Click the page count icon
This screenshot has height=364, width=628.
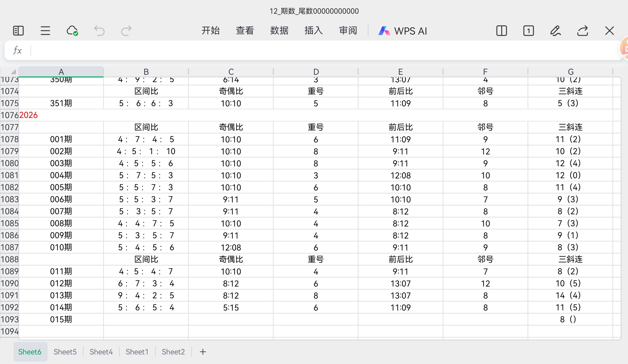pyautogui.click(x=528, y=31)
